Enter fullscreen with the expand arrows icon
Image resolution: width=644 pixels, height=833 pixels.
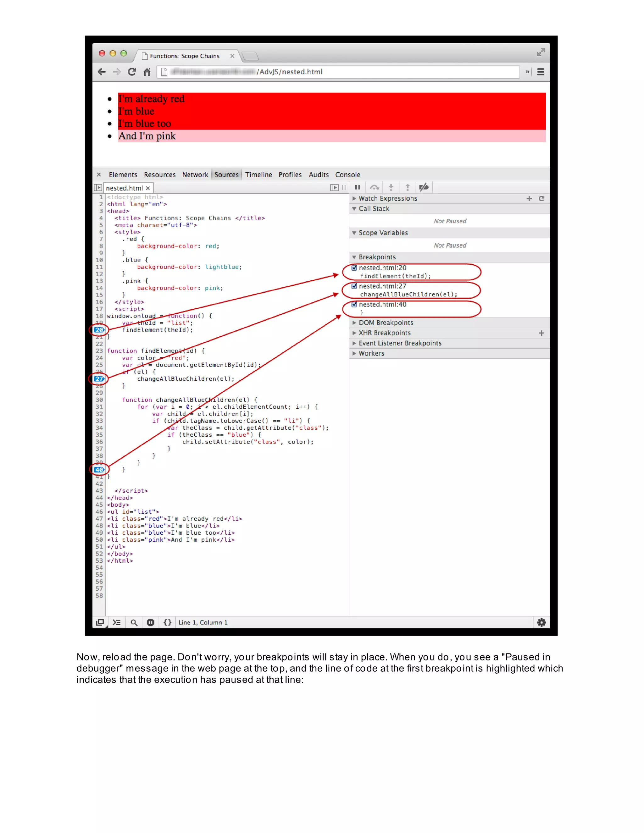pos(541,52)
